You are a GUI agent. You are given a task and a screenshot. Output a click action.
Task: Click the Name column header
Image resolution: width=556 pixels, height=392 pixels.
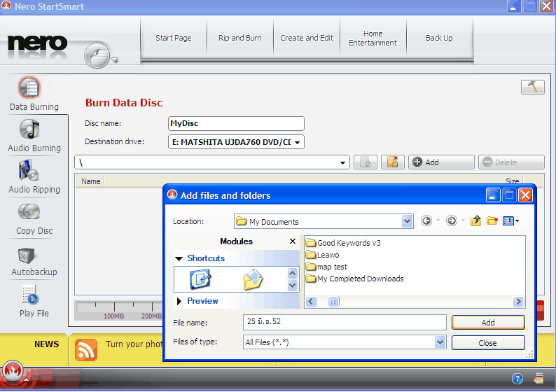pos(90,181)
